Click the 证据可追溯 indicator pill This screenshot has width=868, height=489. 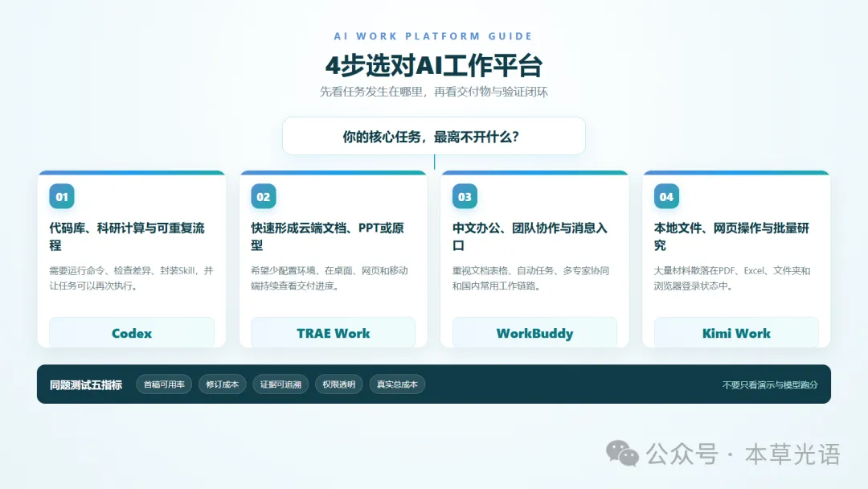tap(280, 384)
